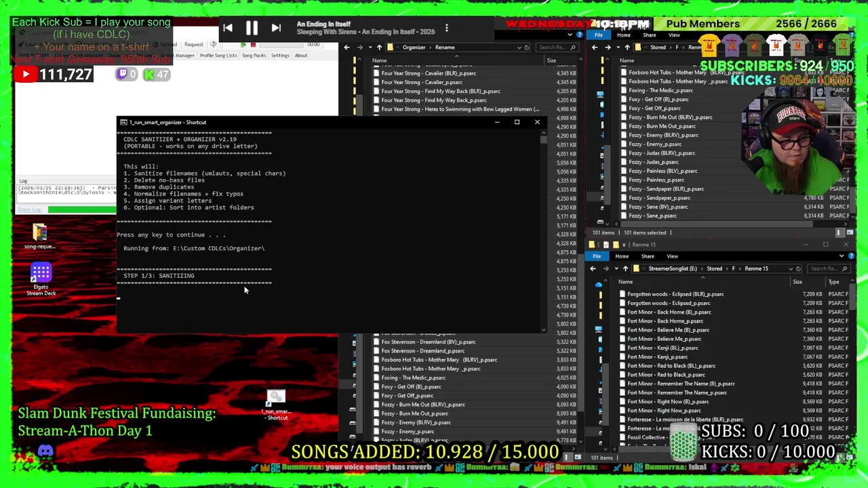The width and height of the screenshot is (868, 488).
Task: Select 1_run_smart_organizer shortcut on desktop
Action: (x=276, y=405)
